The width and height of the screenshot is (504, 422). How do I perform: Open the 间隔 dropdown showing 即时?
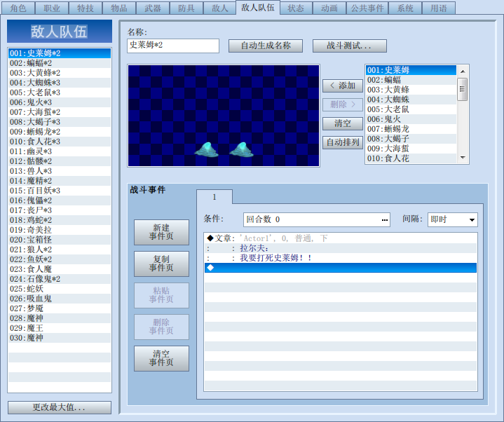[x=453, y=220]
